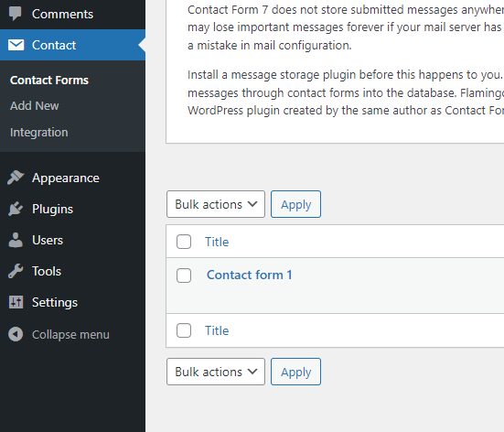Viewport: 504px width, 432px height.
Task: Select the Contact Forms submenu item
Action: pyautogui.click(x=49, y=81)
